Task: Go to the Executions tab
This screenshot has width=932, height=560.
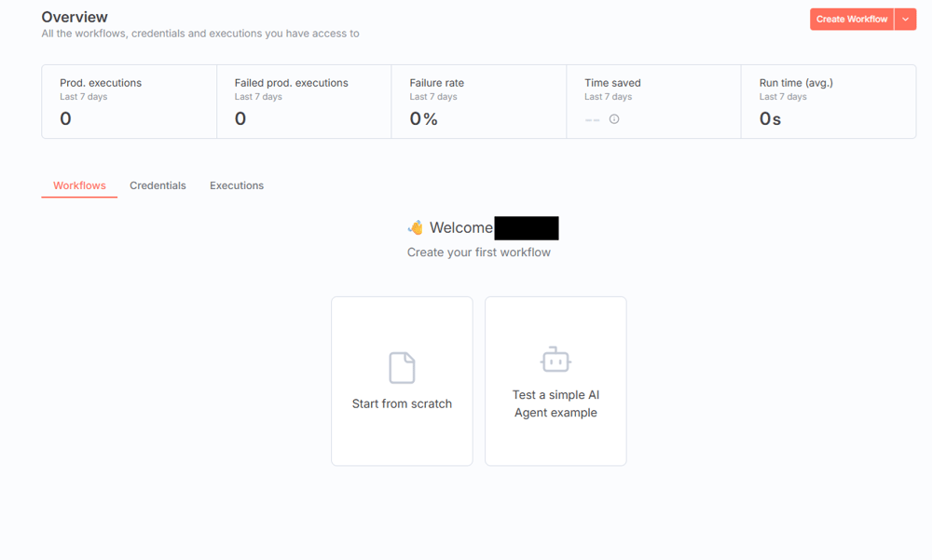Action: (237, 185)
